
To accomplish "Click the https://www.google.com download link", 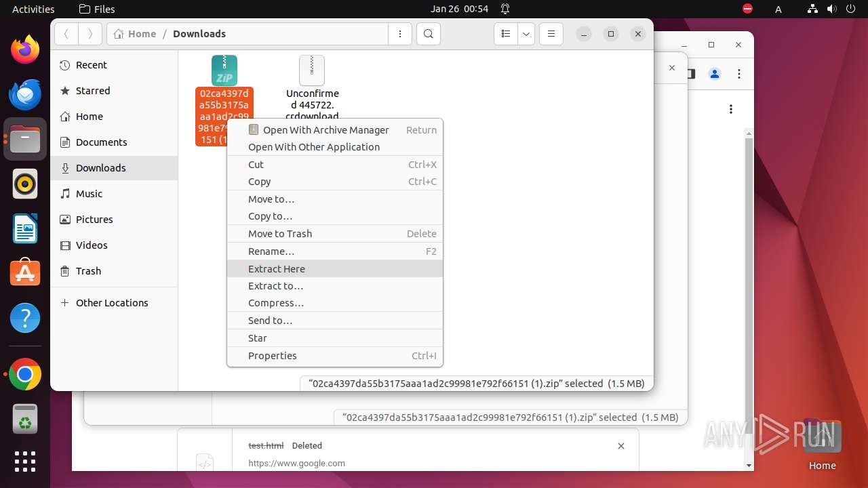I will click(296, 464).
